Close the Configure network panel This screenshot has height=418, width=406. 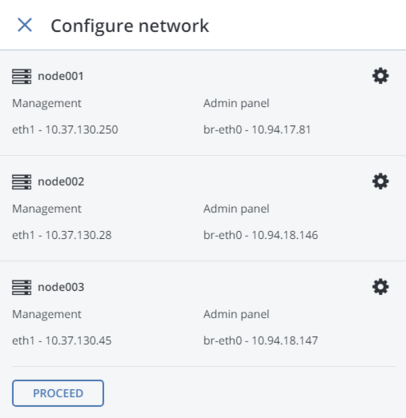[25, 25]
